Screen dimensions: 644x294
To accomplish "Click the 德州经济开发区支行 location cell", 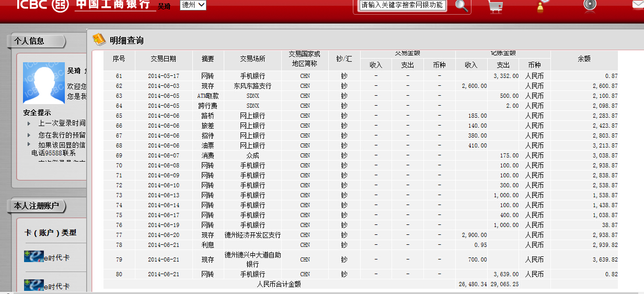I will coord(252,235).
